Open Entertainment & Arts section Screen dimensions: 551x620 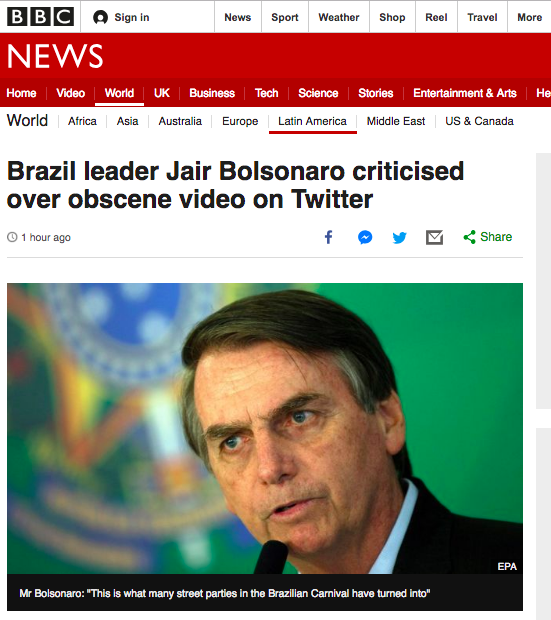tap(465, 93)
